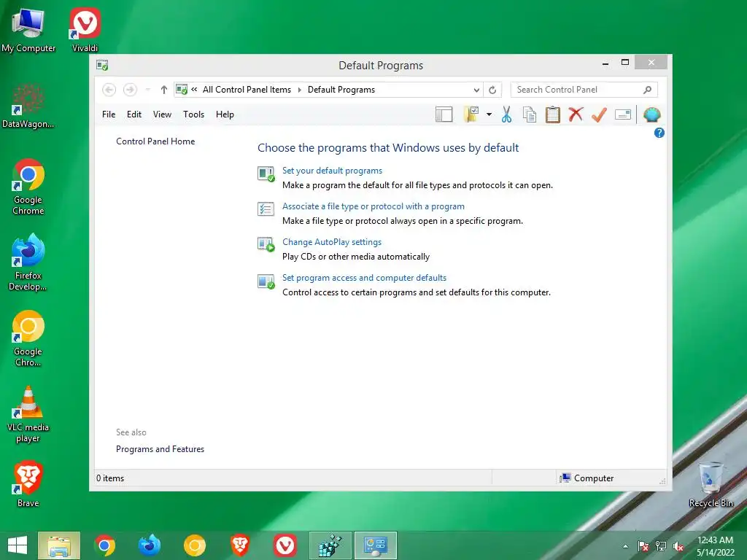The height and width of the screenshot is (560, 747).
Task: Click the Refresh button in address bar
Action: coord(492,90)
